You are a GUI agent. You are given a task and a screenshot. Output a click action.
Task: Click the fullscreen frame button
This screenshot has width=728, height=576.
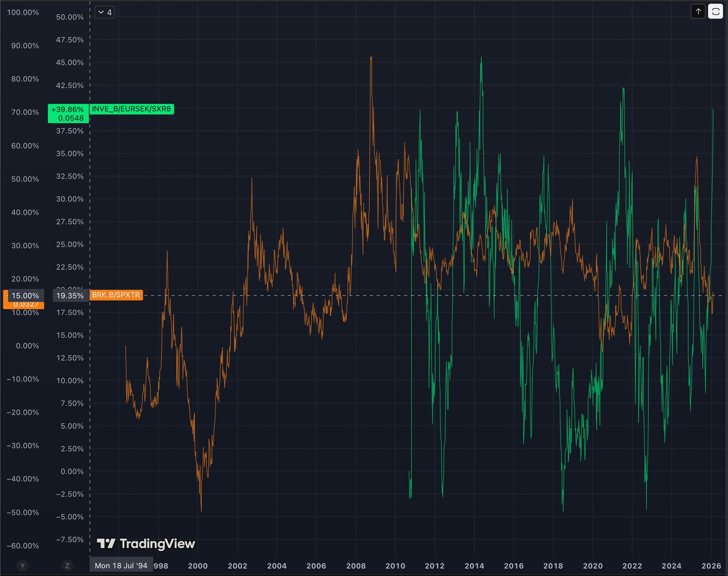pyautogui.click(x=715, y=12)
